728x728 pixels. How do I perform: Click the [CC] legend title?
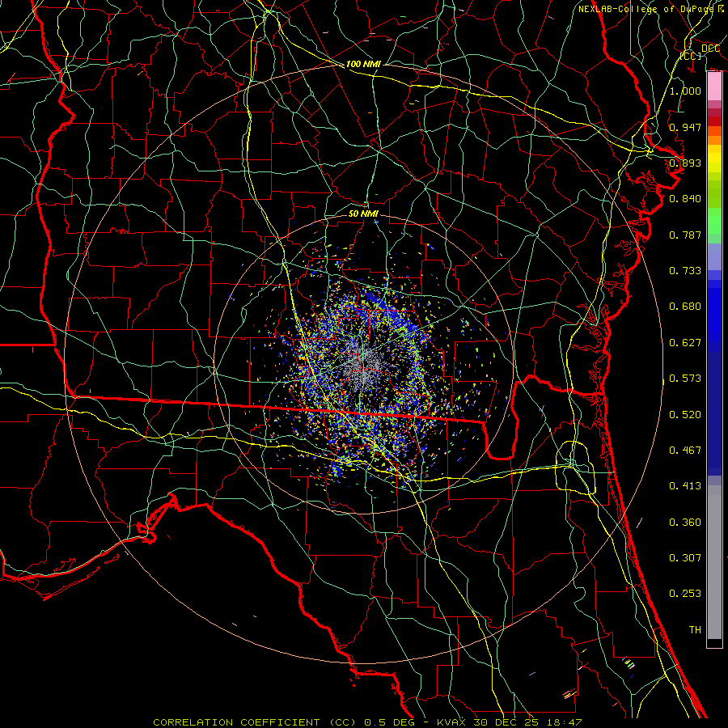691,56
